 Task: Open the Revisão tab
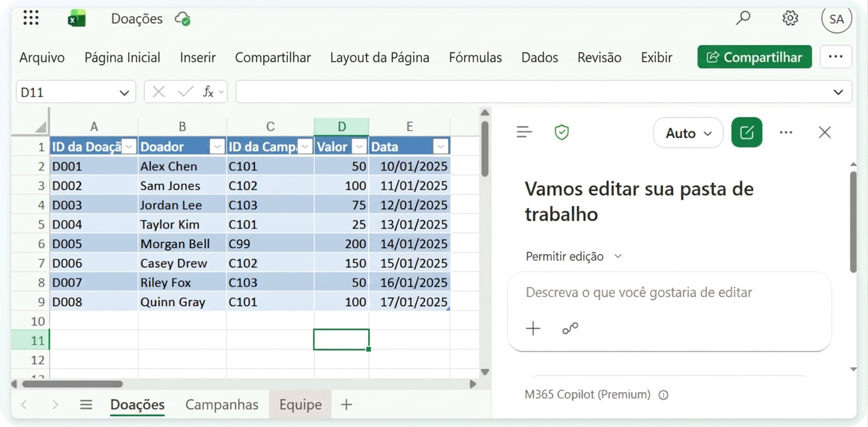(599, 58)
